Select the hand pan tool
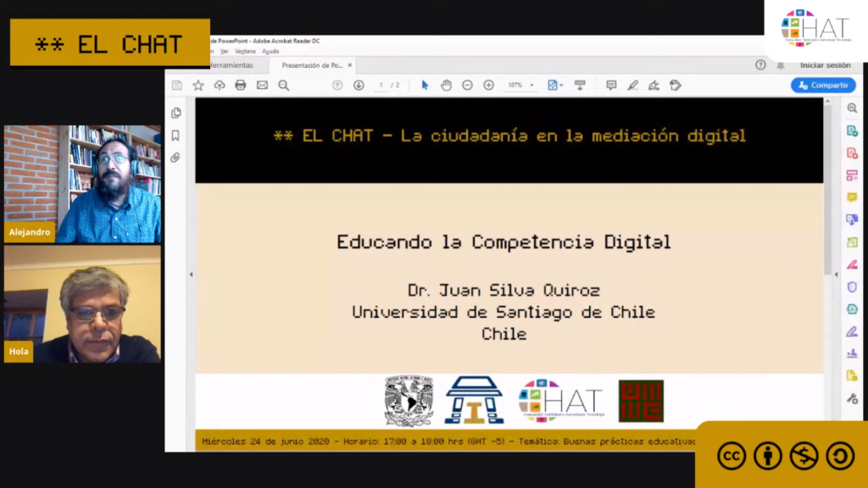 pyautogui.click(x=446, y=86)
